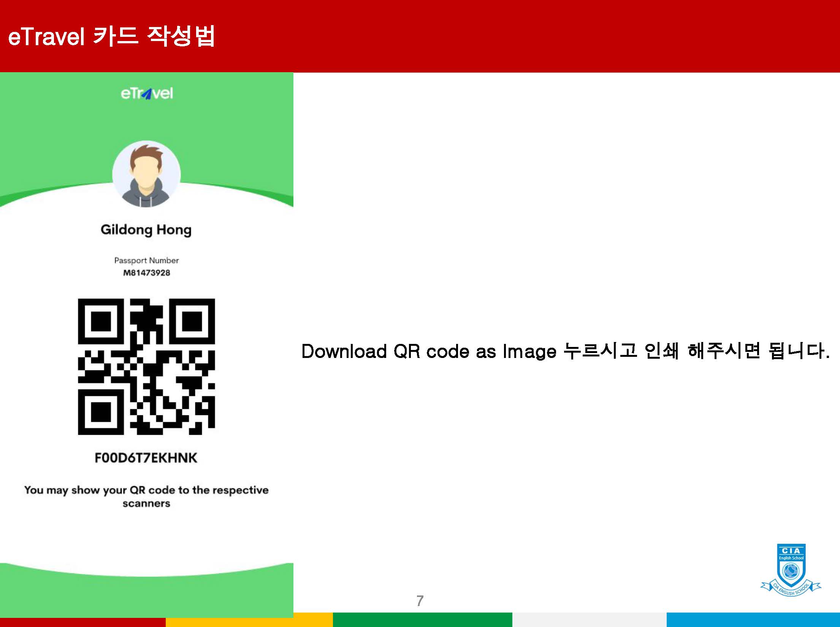This screenshot has width=840, height=627.
Task: Click the Passport Number label
Action: (146, 260)
